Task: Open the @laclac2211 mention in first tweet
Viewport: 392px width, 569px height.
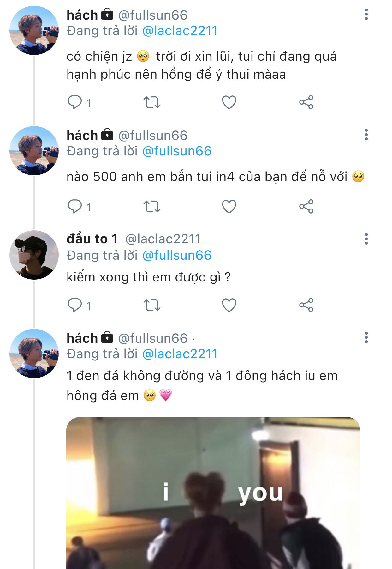Action: [180, 31]
